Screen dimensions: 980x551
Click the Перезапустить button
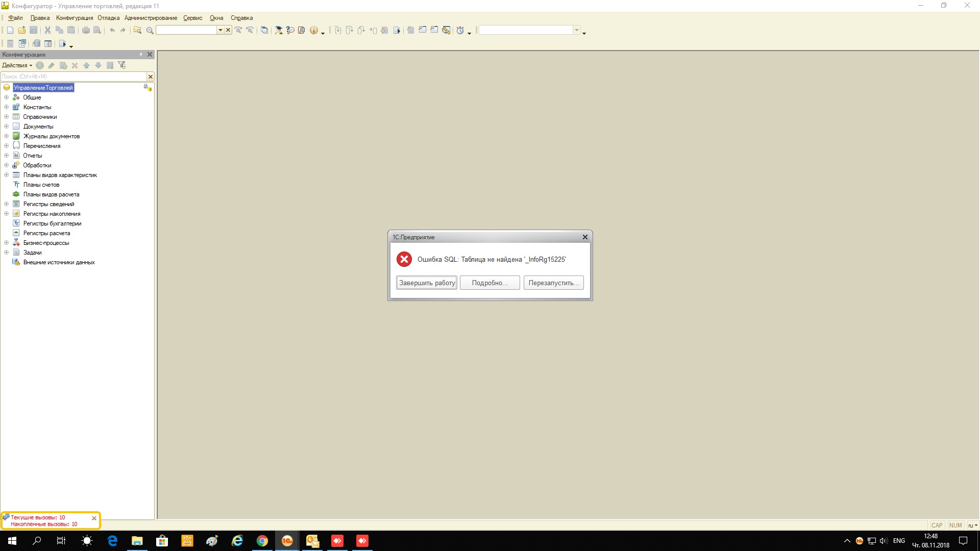(x=553, y=283)
